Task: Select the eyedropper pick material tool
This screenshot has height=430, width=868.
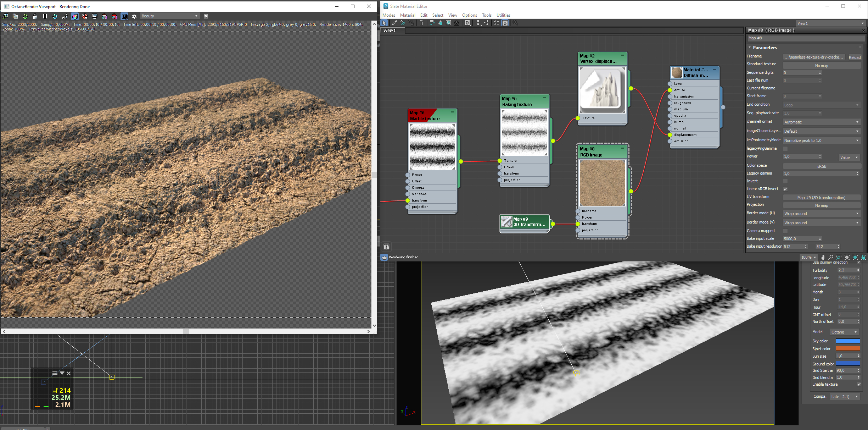Action: [394, 23]
